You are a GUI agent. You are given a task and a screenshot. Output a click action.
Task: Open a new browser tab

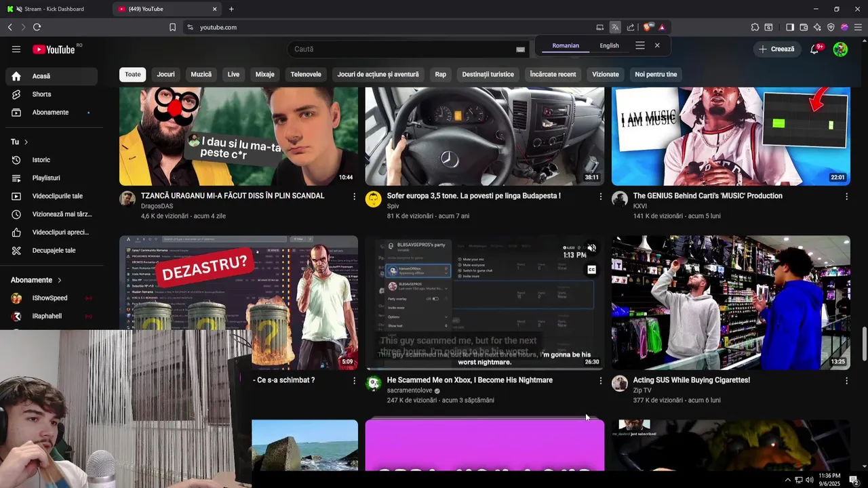231,9
